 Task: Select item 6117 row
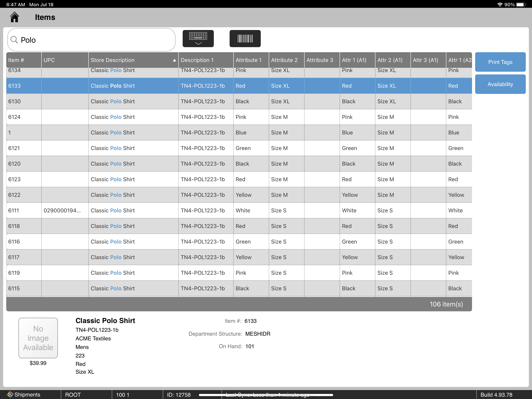pyautogui.click(x=239, y=257)
